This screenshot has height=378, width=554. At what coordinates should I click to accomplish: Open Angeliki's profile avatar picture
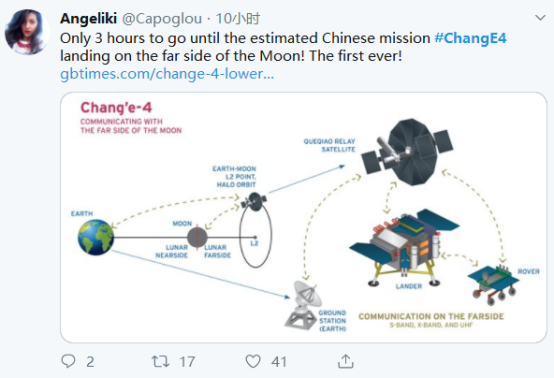click(x=27, y=32)
